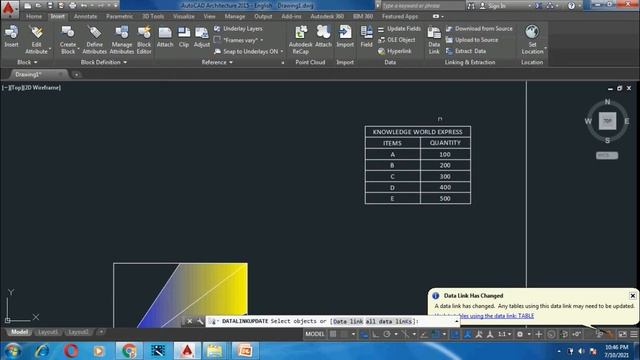Viewport: 640px width, 360px height.
Task: Click the ViewCube North direction
Action: (x=607, y=102)
